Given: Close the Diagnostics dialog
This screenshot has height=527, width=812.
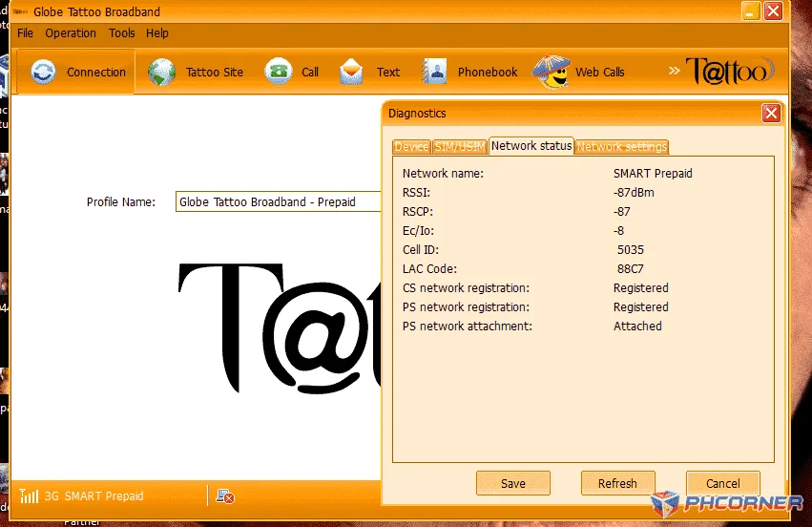Looking at the screenshot, I should click(771, 113).
